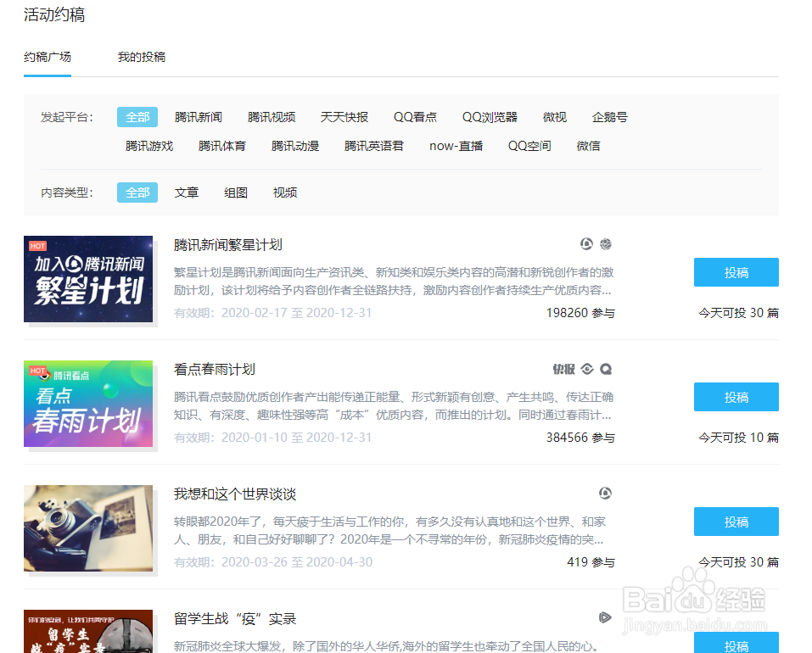
Task: Open the 约稿广场 tab
Action: click(x=48, y=57)
